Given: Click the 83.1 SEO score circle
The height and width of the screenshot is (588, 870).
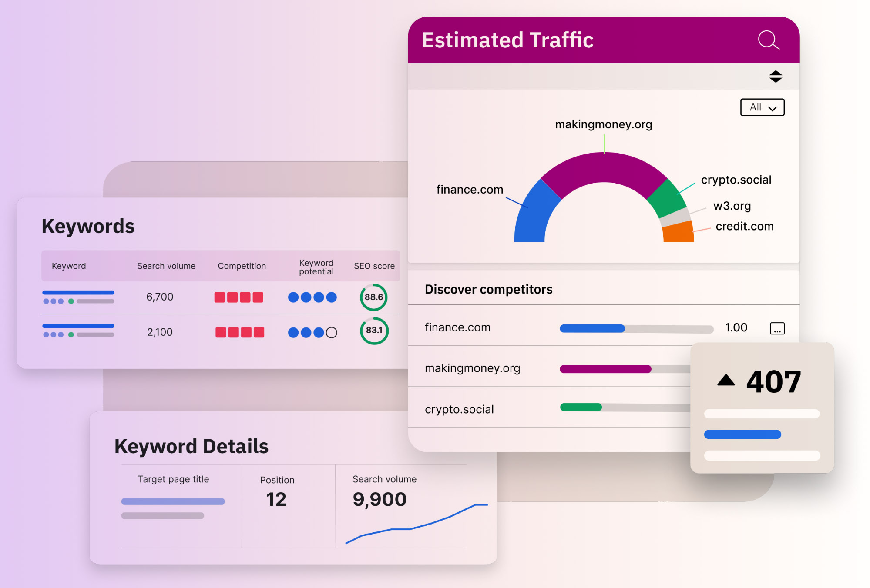Looking at the screenshot, I should [374, 331].
